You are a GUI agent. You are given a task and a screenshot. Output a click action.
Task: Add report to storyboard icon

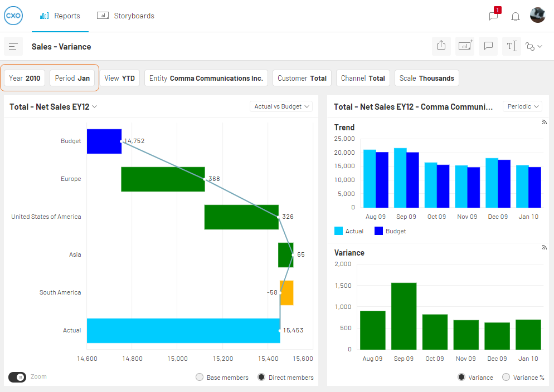tap(465, 46)
